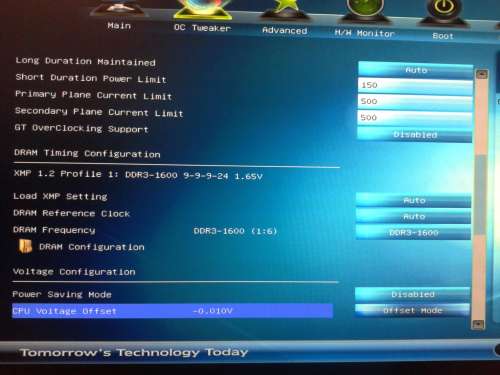Select Secondary Plane Current Limit label

pos(99,112)
